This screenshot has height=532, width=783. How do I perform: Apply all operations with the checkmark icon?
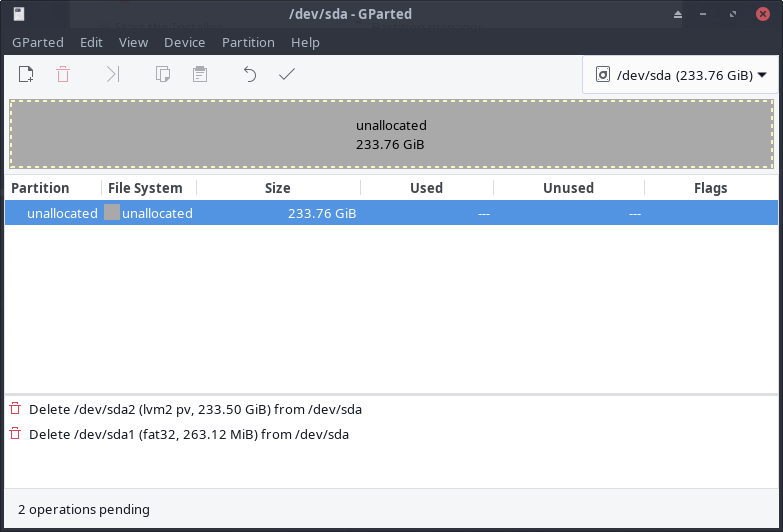click(287, 74)
